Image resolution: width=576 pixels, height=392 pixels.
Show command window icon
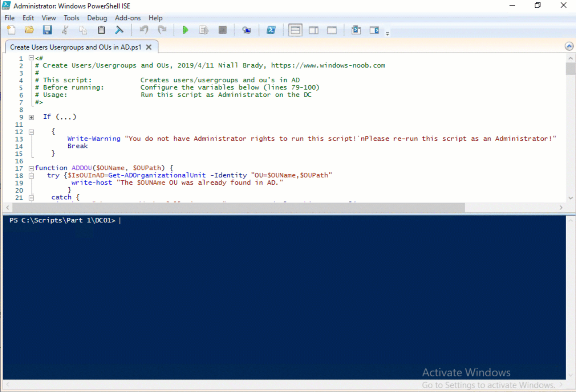[x=356, y=30]
